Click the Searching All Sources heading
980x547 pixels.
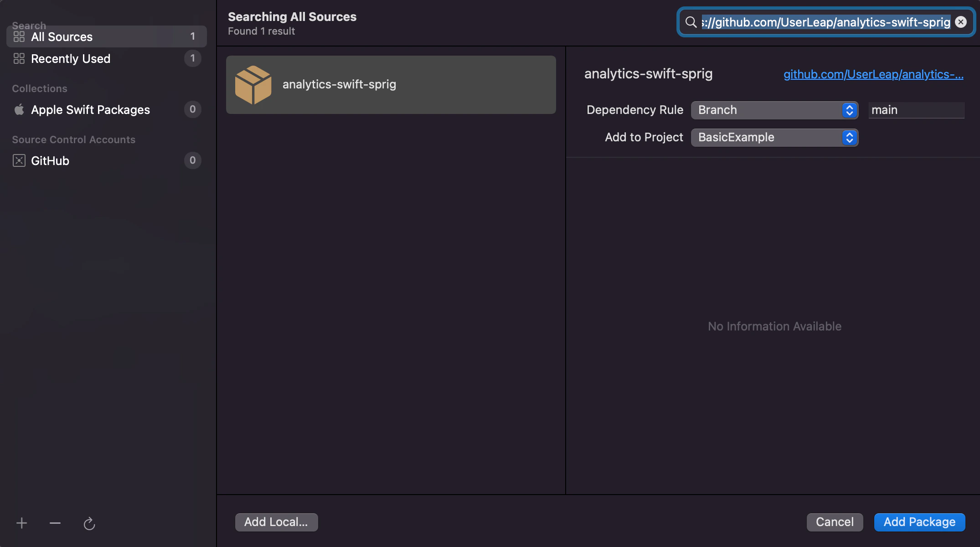point(292,17)
